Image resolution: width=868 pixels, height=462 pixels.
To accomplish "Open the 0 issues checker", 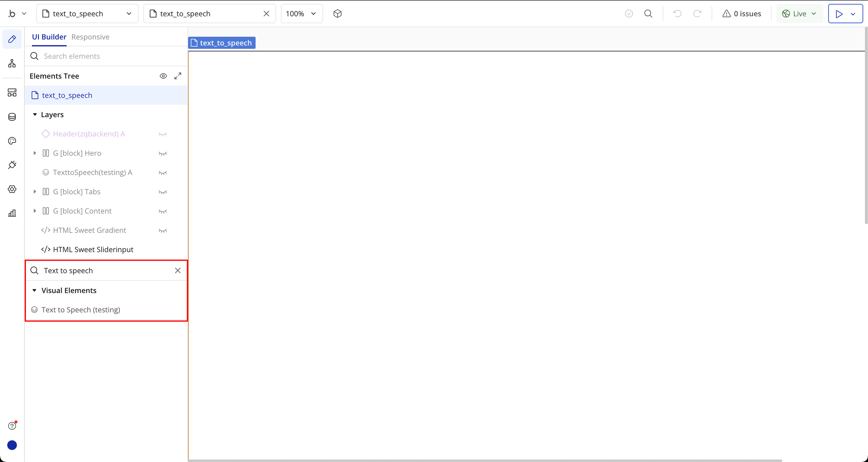I will (x=742, y=13).
